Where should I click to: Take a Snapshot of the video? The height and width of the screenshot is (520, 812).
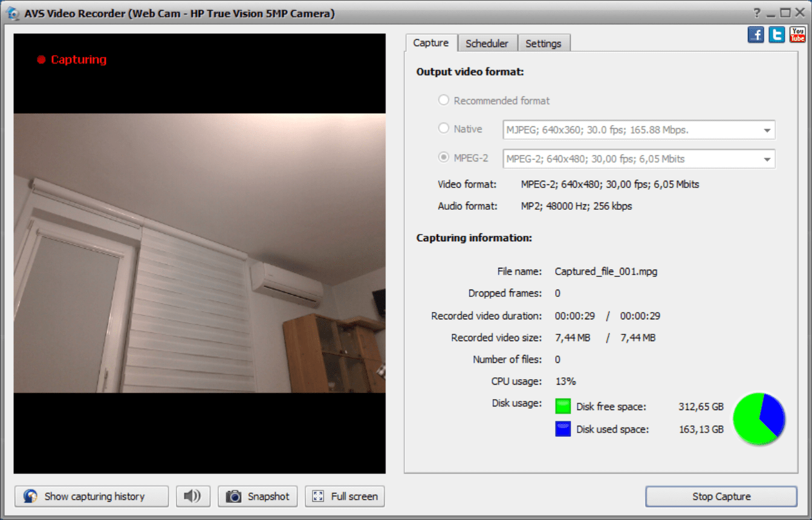(258, 496)
